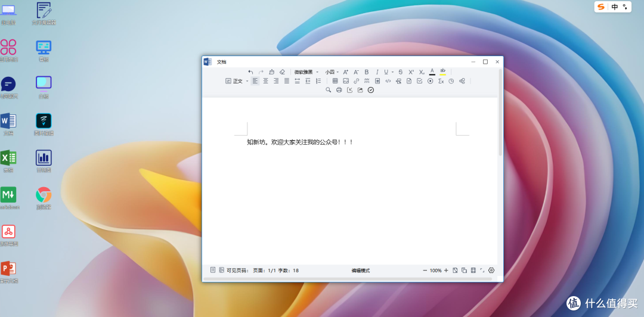Undo the last edit

click(250, 72)
